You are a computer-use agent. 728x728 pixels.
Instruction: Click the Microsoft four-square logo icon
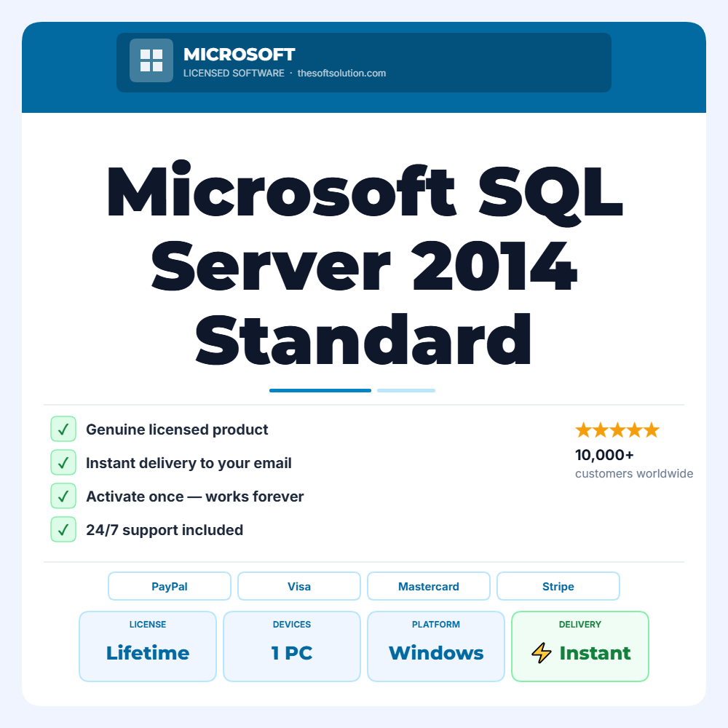151,60
